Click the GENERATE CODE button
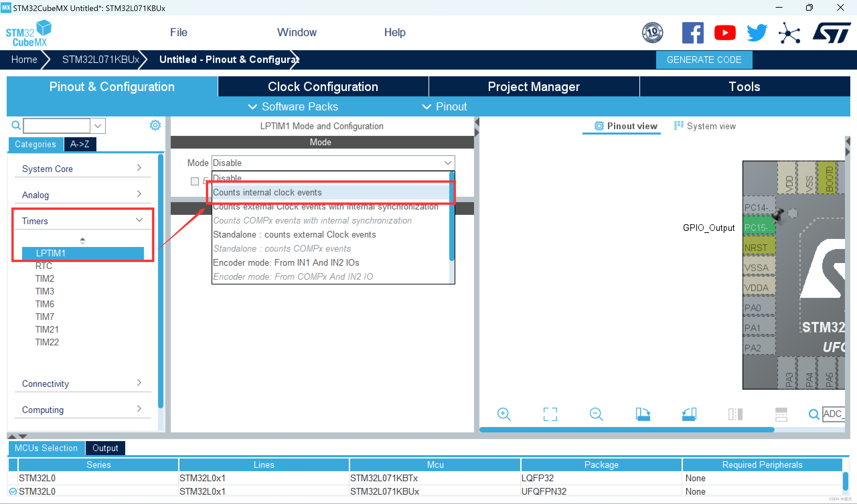This screenshot has width=857, height=504. (x=704, y=60)
